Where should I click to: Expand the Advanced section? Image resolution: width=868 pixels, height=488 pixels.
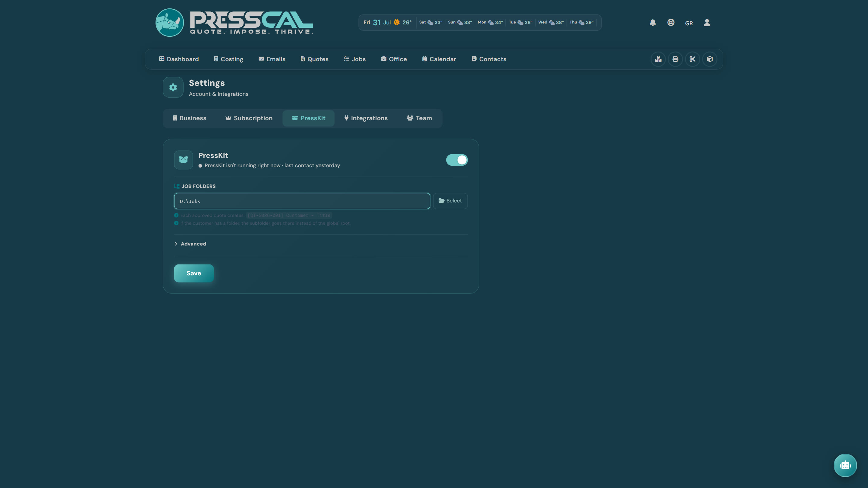coord(190,244)
